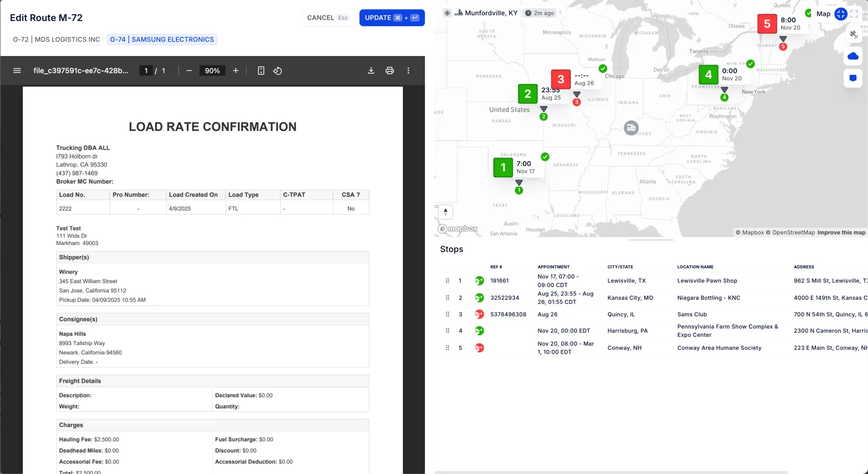Viewport: 868px width, 474px height.
Task: Open the Improve this map link
Action: pyautogui.click(x=841, y=233)
